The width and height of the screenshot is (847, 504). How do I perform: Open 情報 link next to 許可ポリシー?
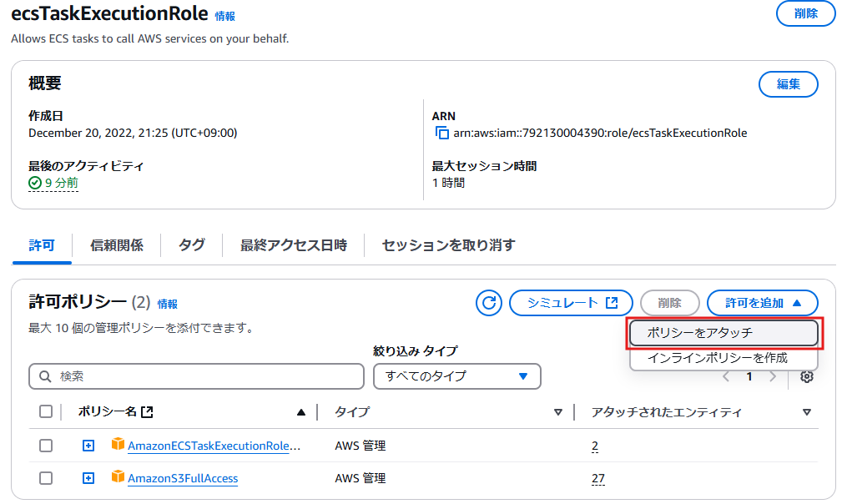[168, 304]
